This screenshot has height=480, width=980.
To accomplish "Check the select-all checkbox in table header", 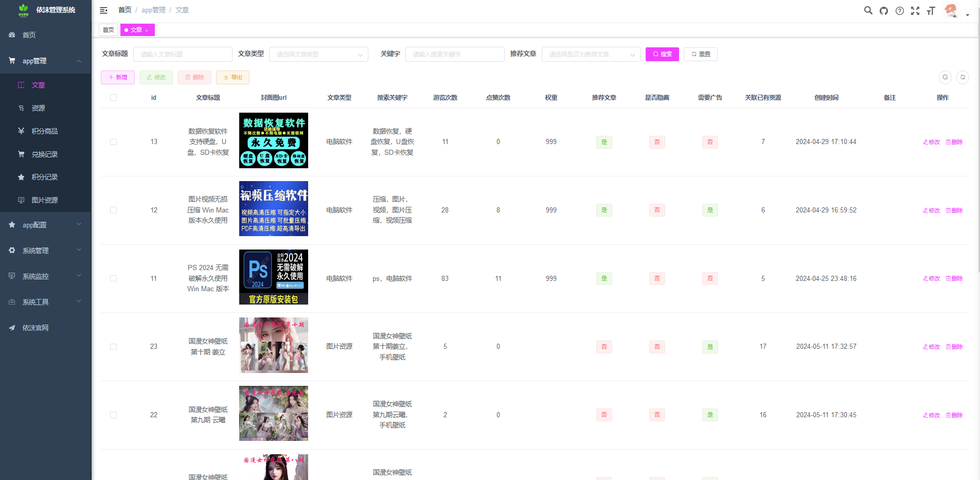I will point(113,98).
